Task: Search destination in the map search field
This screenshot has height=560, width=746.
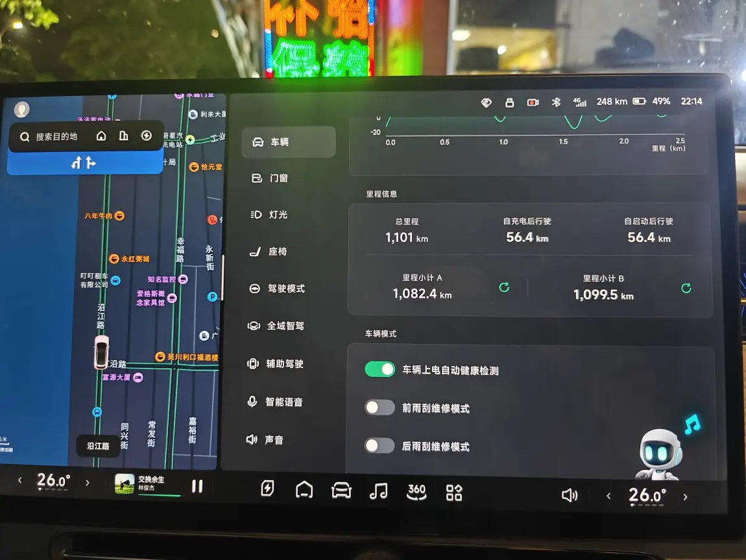Action: point(56,136)
